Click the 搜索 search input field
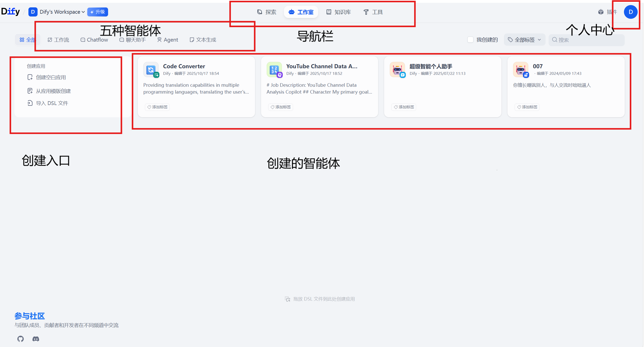Screen dimensions: 644x347 tap(586, 40)
